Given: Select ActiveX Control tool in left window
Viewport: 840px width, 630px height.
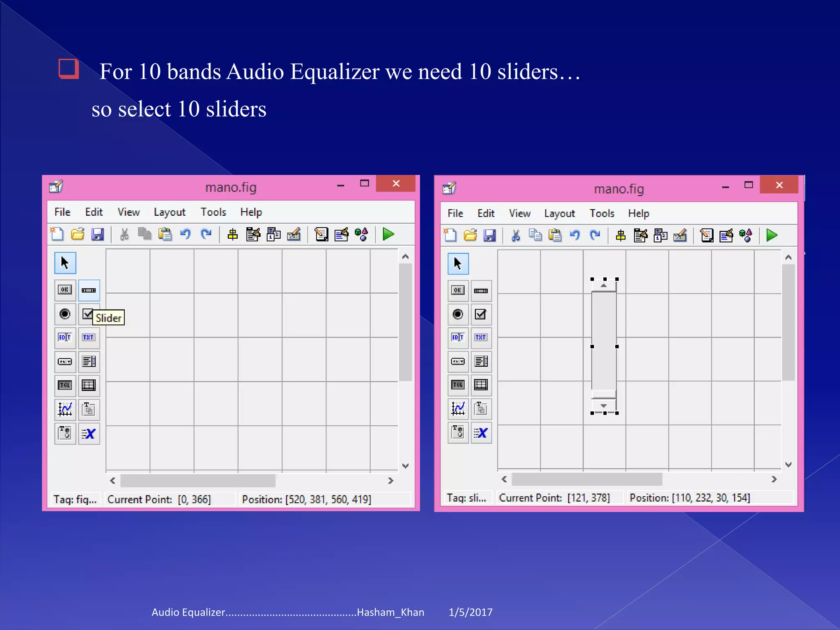Looking at the screenshot, I should coord(89,433).
